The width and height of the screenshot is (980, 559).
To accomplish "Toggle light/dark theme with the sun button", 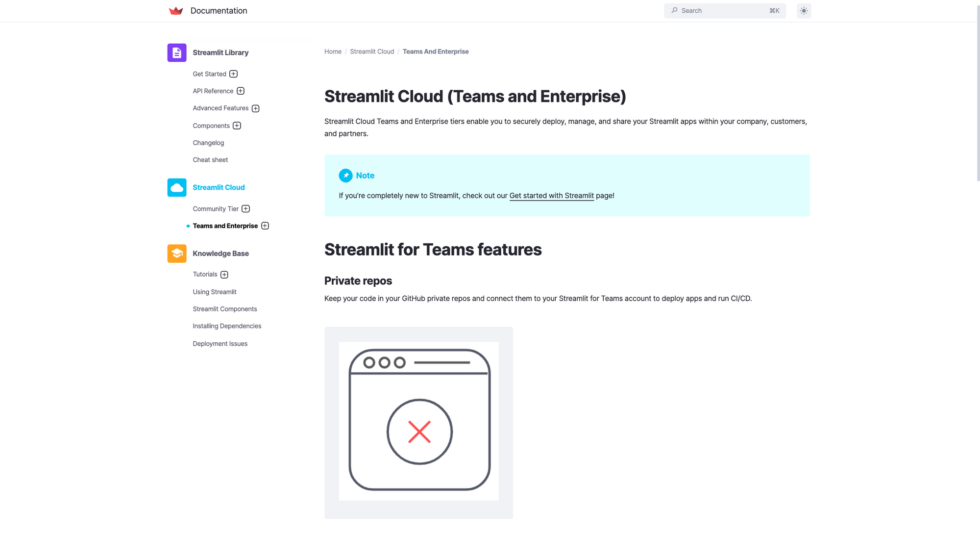I will pos(804,11).
